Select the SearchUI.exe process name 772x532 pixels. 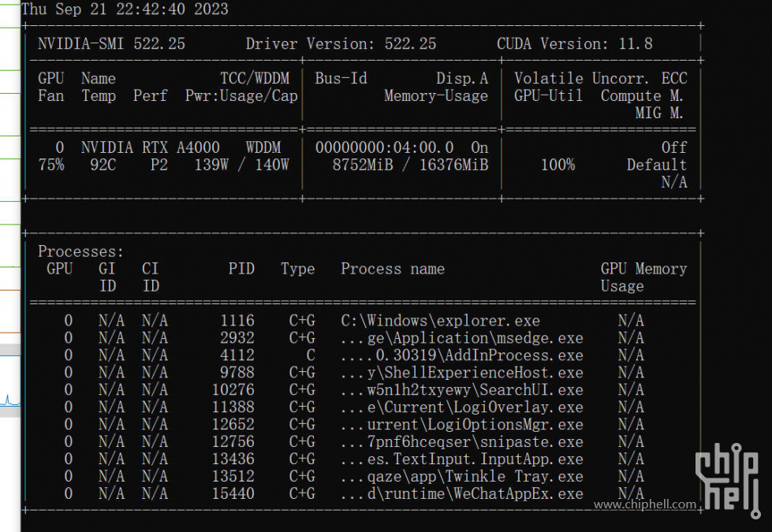click(462, 389)
